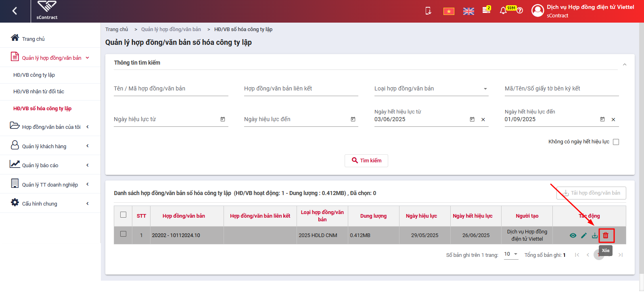Switch language using the Vietnam flag
The width and height of the screenshot is (644, 294).
pos(449,11)
